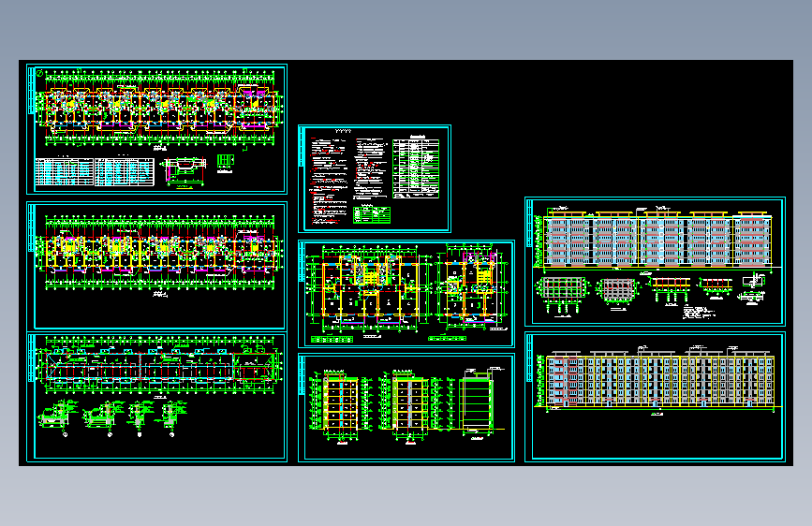Screen dimensions: 812x526
Task: Click the white-lined schedule table beside the cyan one
Action: pyautogui.click(x=125, y=171)
